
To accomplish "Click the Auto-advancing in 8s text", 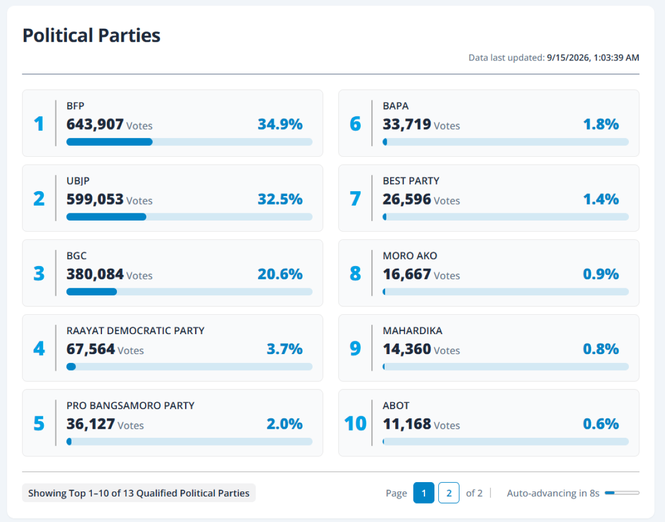I will (x=553, y=493).
